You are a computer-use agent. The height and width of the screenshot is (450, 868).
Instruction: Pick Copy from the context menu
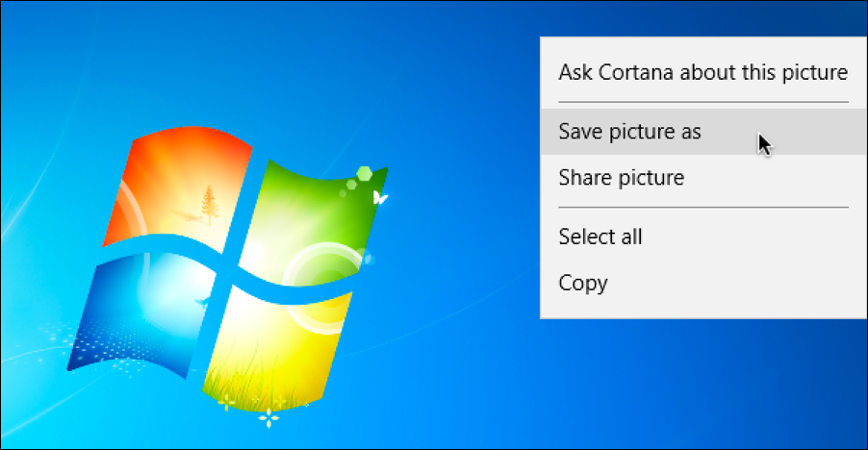click(x=703, y=283)
